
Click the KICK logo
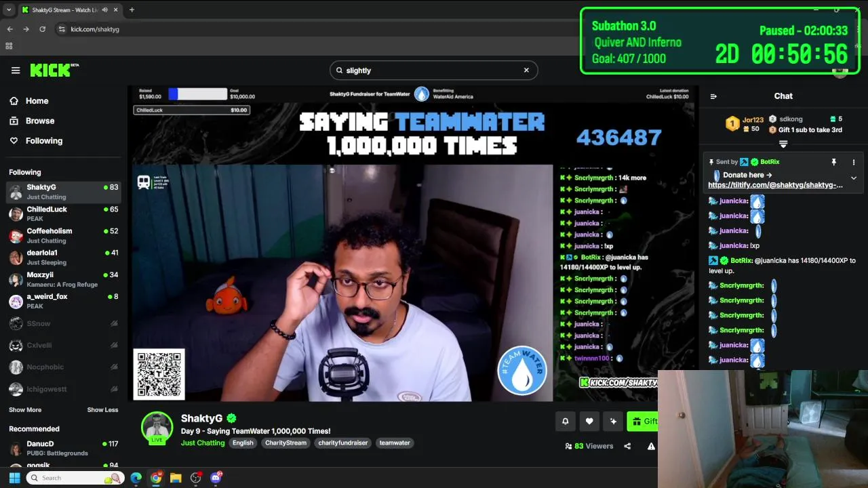pyautogui.click(x=54, y=70)
